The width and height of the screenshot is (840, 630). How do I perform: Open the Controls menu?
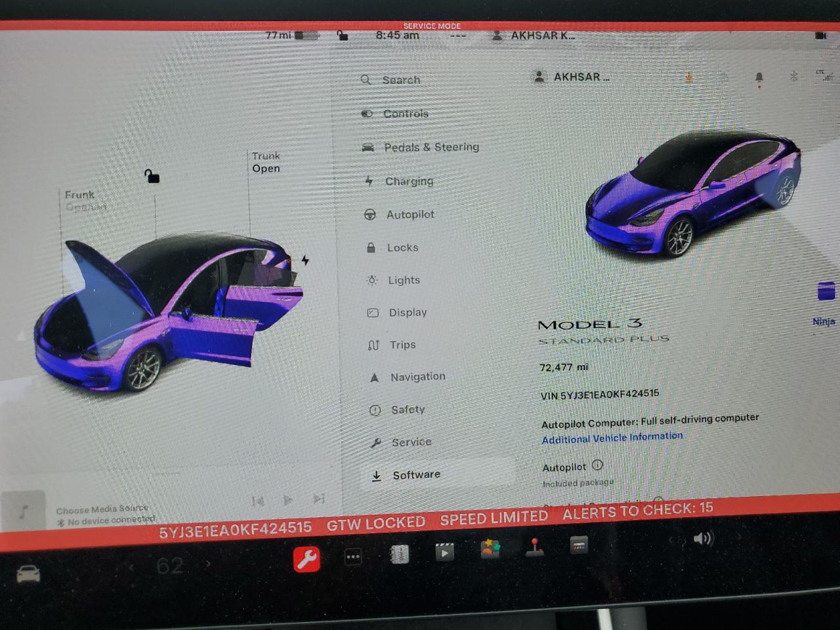coord(394,114)
